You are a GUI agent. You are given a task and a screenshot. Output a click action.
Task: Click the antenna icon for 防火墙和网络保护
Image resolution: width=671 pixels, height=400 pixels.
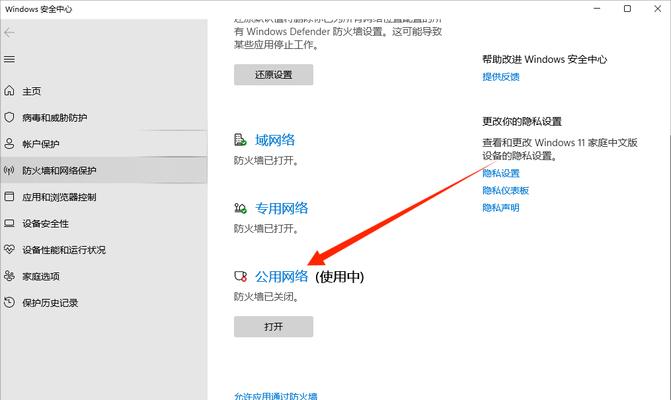pos(9,170)
